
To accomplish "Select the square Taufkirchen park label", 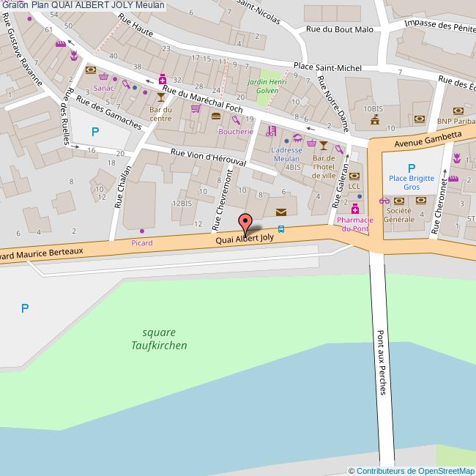I will 159,339.
